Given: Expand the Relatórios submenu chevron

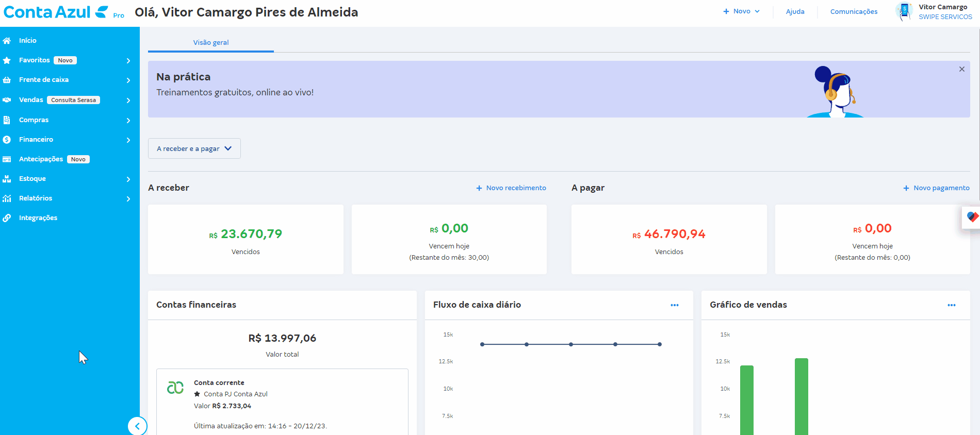Looking at the screenshot, I should point(128,199).
